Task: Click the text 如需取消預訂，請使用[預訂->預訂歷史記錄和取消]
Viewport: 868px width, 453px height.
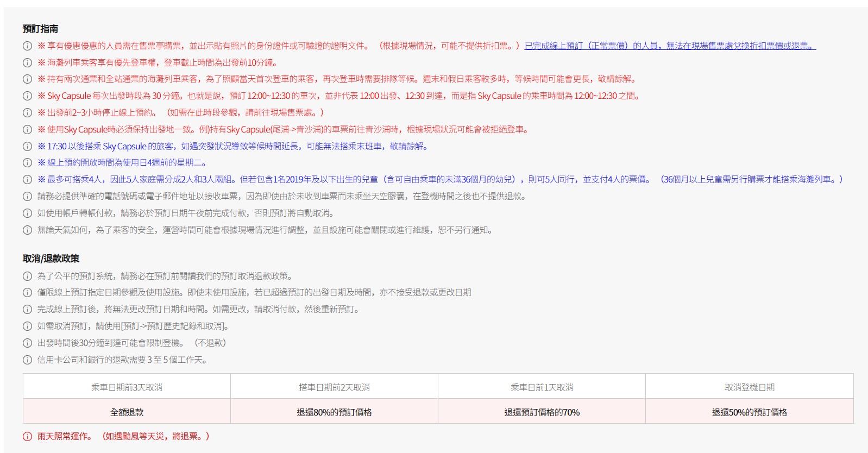Action: 134,326
